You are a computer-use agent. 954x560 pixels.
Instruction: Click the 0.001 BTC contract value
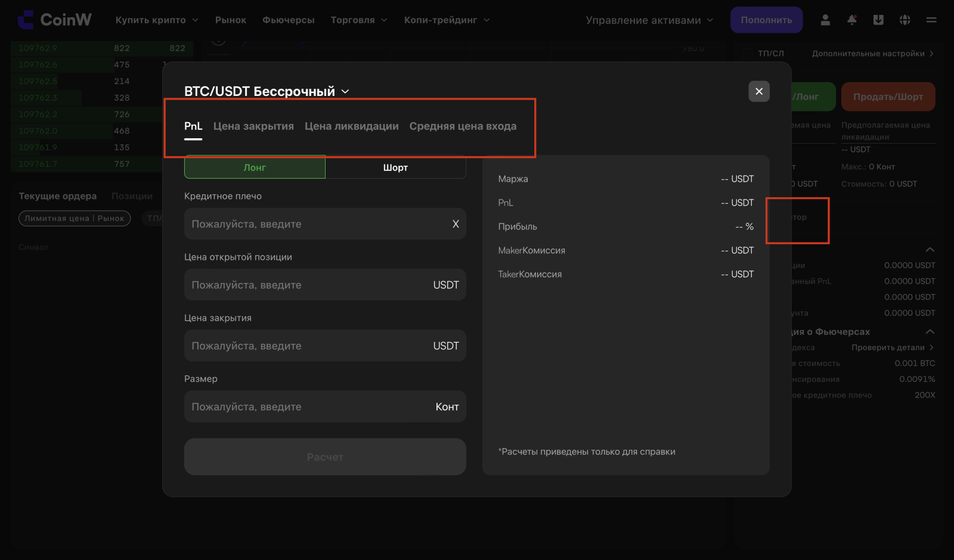click(x=915, y=363)
